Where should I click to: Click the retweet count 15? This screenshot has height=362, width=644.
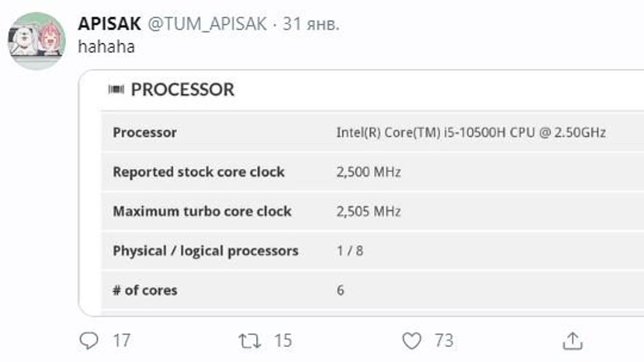(283, 341)
